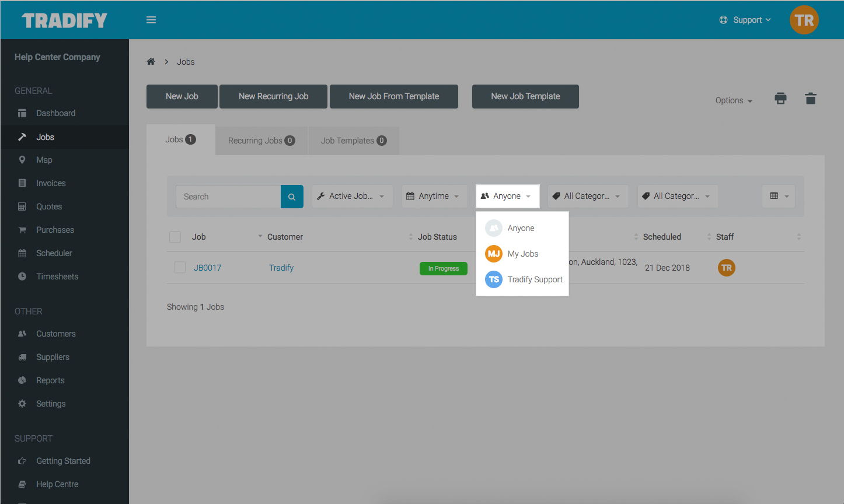Screen dimensions: 844x504
Task: Click the Help Centre book icon
Action: point(22,484)
